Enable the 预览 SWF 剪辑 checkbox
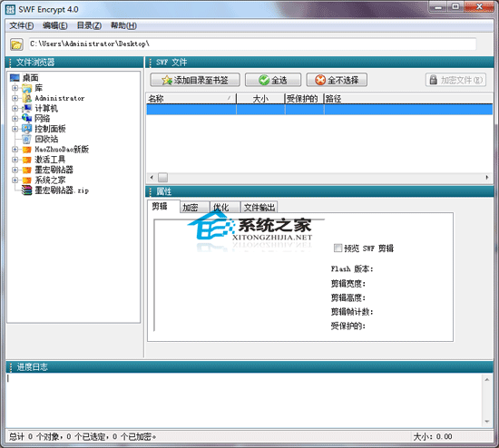Screen dimensions: 499x448 tap(338, 248)
